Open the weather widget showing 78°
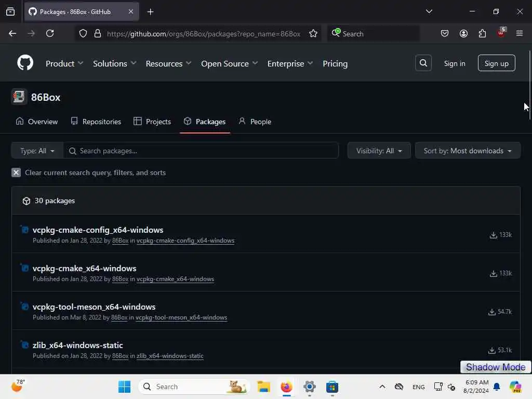 (18, 386)
